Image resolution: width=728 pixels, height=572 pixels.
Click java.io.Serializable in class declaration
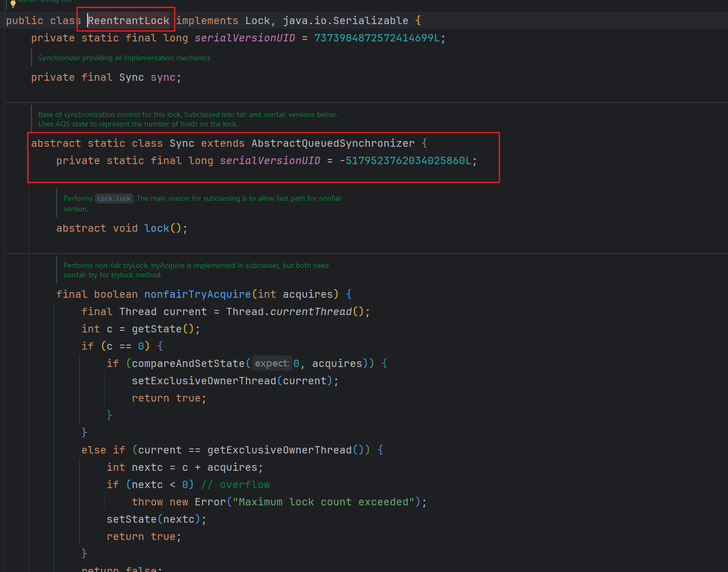coord(345,21)
